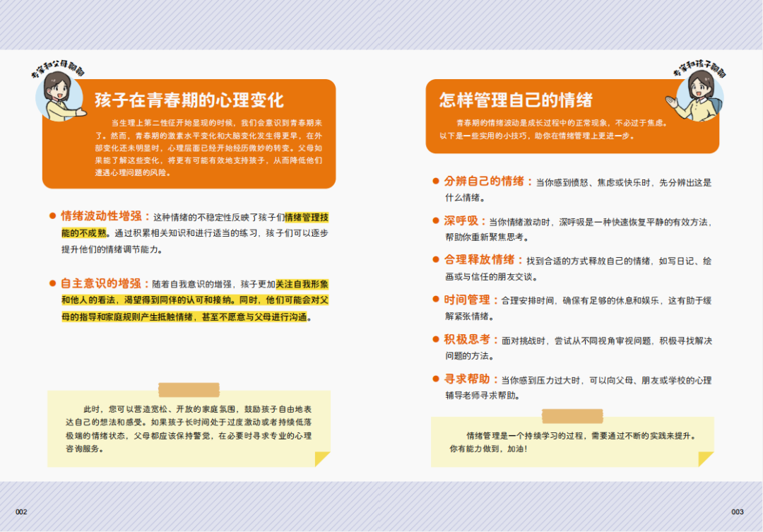Select the heading 合理释放情绪
The height and width of the screenshot is (532, 763).
tap(479, 260)
